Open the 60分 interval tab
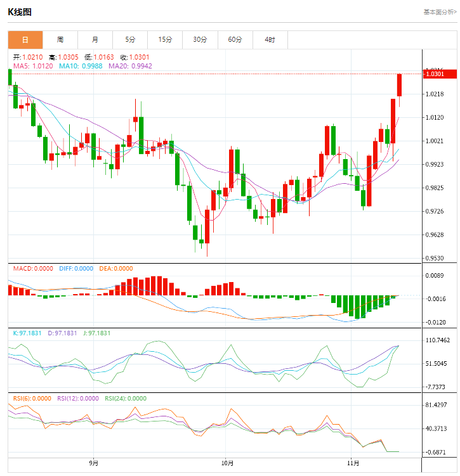The width and height of the screenshot is (460, 476). (235, 40)
